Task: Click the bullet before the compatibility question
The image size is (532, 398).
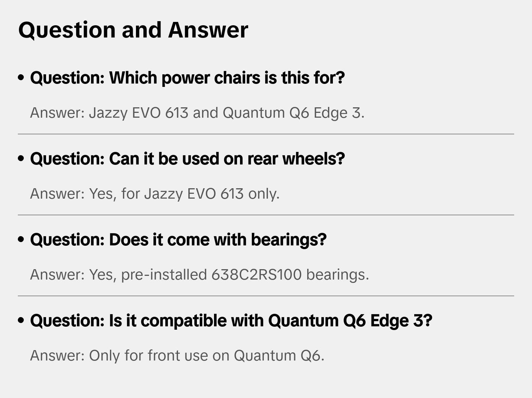Action: [21, 321]
